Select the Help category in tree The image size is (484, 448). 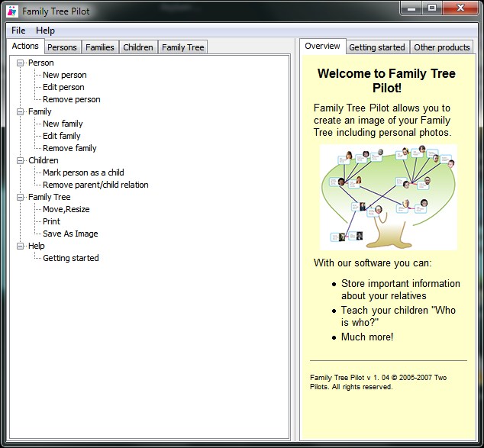point(37,246)
